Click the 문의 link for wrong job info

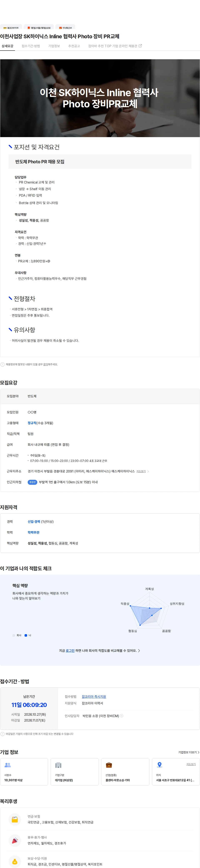[x=46, y=364]
